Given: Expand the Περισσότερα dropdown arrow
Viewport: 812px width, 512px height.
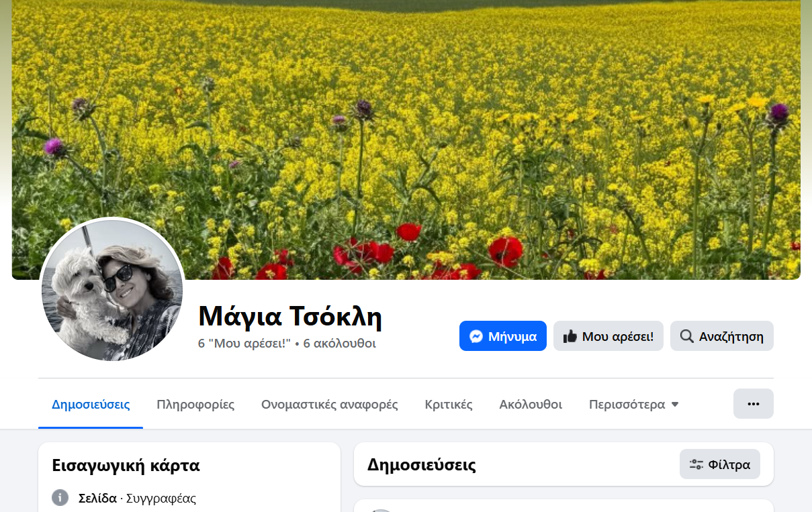Looking at the screenshot, I should (x=675, y=405).
